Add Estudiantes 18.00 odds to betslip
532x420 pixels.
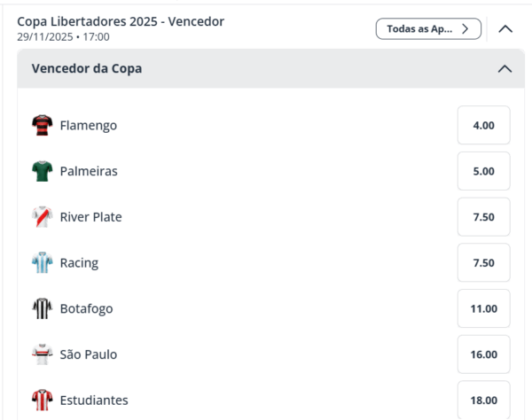483,400
